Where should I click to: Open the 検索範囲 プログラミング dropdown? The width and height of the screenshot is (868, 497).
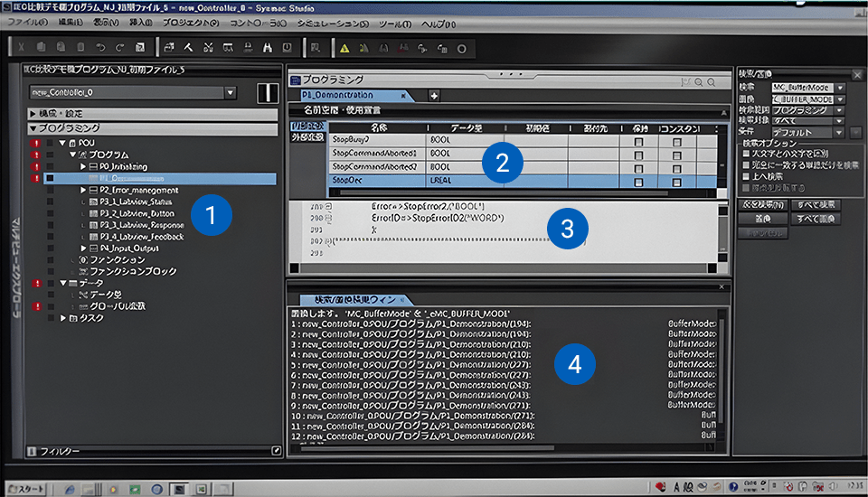tap(840, 110)
